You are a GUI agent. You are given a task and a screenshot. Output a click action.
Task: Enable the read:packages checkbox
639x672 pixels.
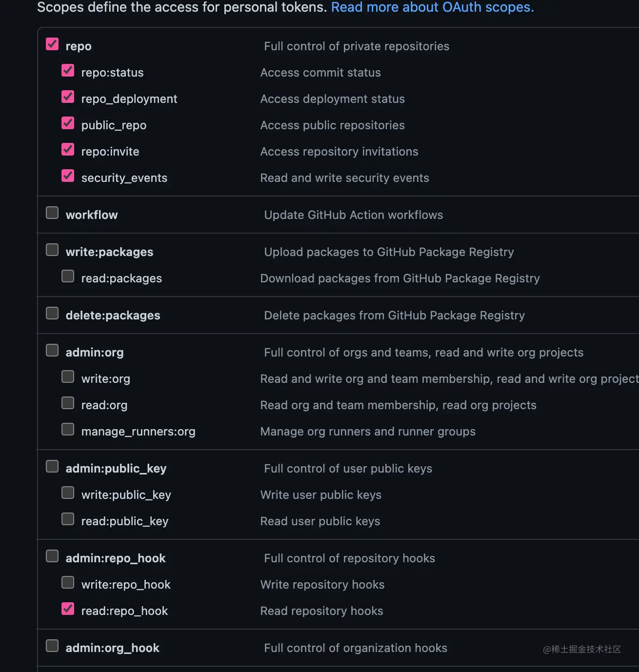tap(68, 277)
